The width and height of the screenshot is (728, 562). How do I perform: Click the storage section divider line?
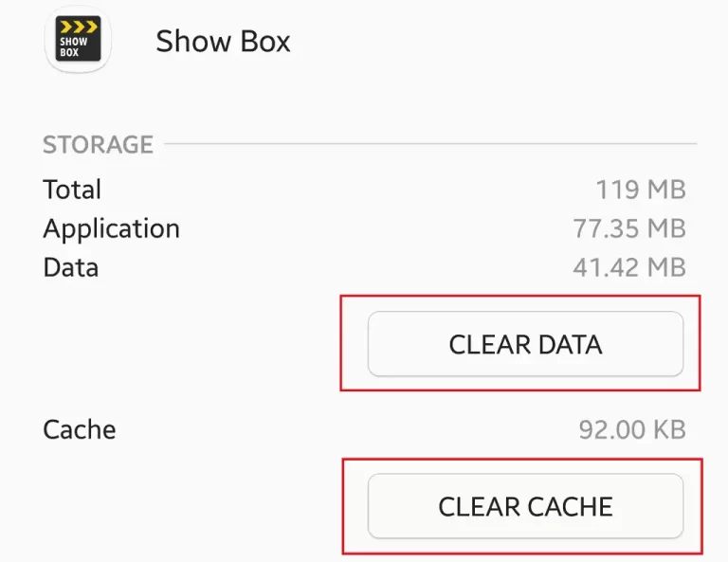pos(431,144)
